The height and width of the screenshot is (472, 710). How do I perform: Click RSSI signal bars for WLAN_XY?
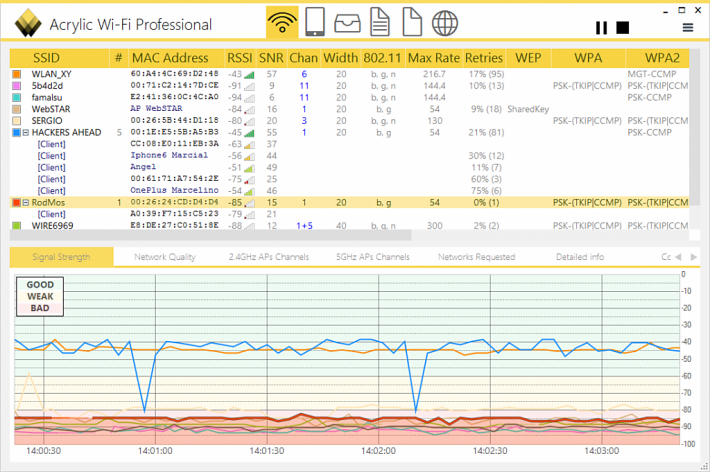[x=249, y=74]
